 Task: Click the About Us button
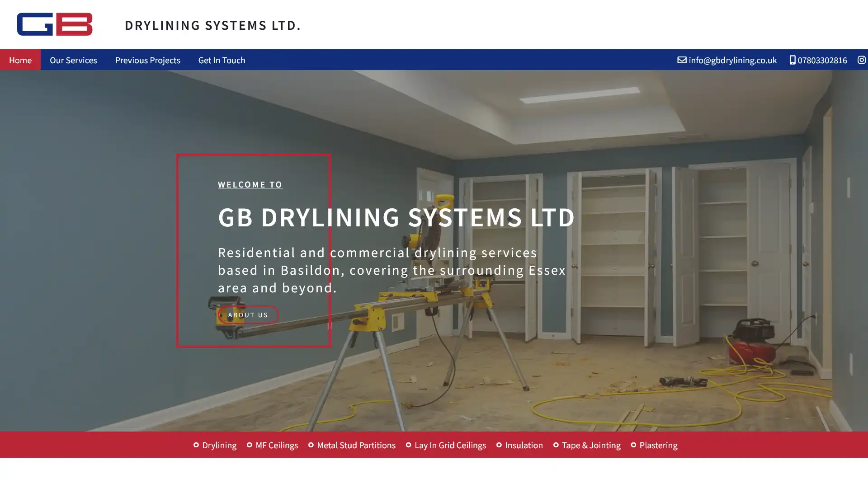point(248,314)
